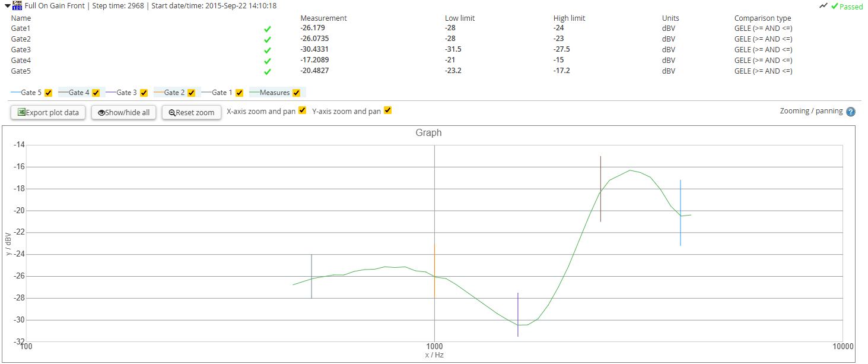Click the green check icon before Passed
This screenshot has width=868, height=364.
834,6
